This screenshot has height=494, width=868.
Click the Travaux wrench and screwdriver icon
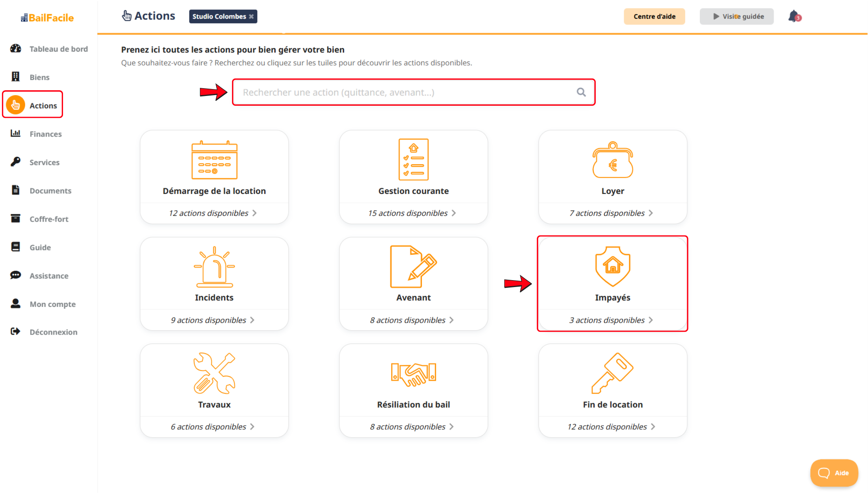point(214,373)
